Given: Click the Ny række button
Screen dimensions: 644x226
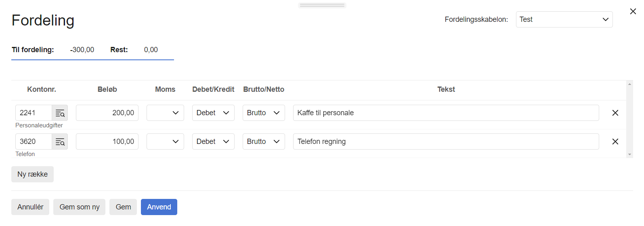Looking at the screenshot, I should coord(32,174).
